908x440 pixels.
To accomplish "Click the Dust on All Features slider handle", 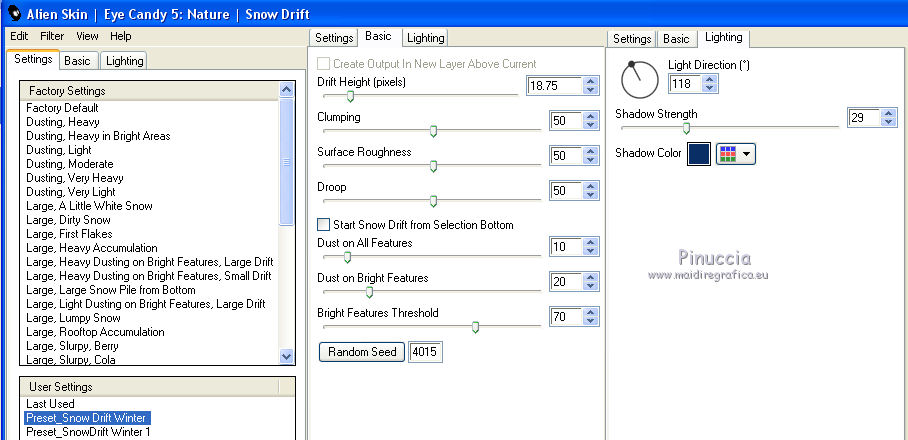I will click(347, 257).
